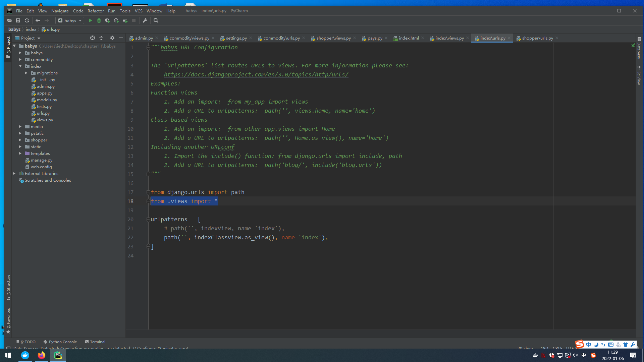Click the Save All toolbar icon
The height and width of the screenshot is (362, 644).
click(18, 20)
